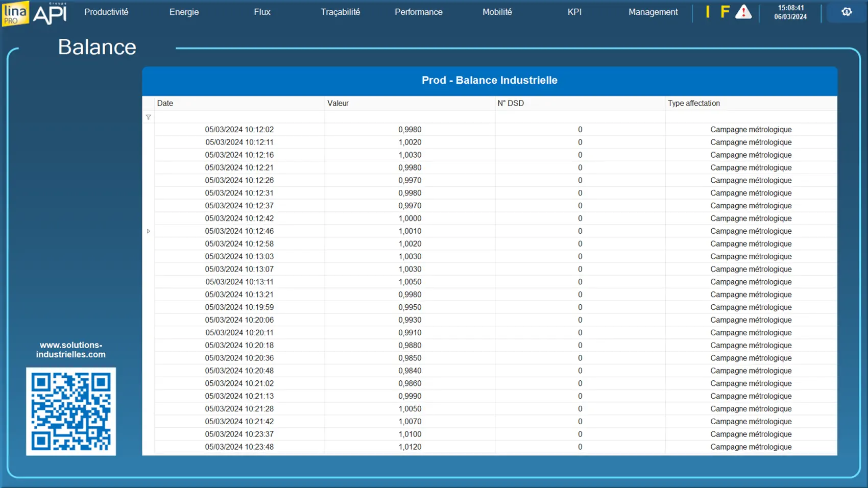
Task: Click the yellow I status indicator
Action: (x=708, y=12)
